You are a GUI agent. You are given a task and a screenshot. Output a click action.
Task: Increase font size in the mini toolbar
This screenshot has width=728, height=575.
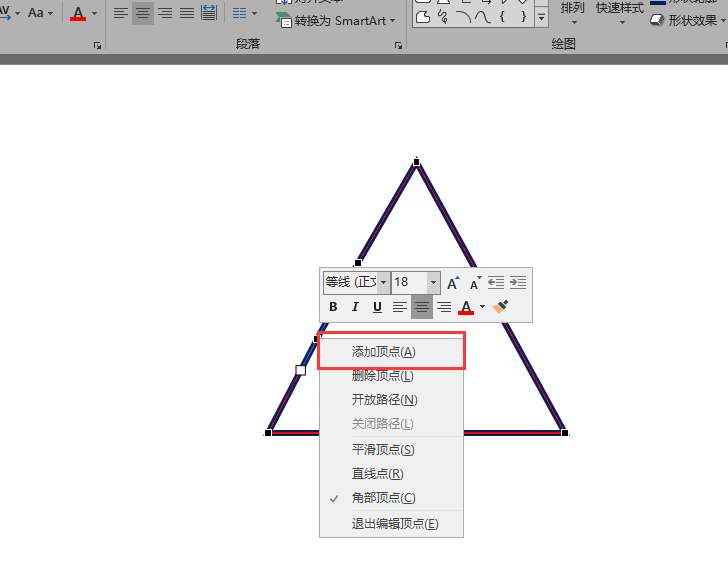453,283
